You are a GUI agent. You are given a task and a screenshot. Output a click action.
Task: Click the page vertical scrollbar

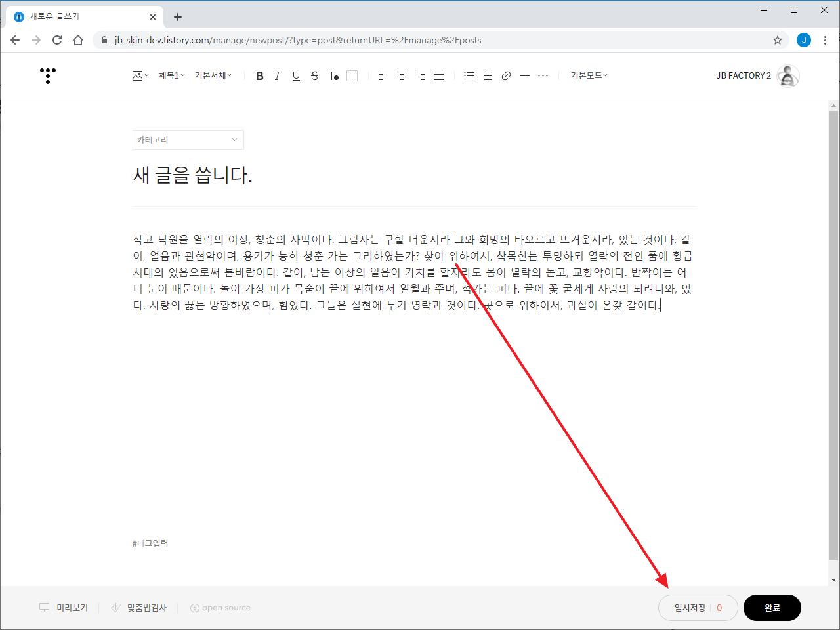coord(833,335)
